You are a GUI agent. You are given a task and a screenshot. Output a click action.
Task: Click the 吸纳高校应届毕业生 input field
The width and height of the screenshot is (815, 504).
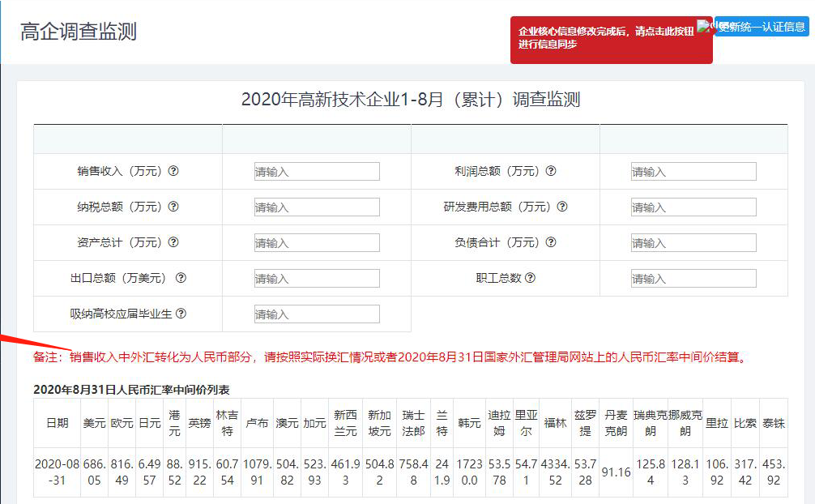click(317, 314)
